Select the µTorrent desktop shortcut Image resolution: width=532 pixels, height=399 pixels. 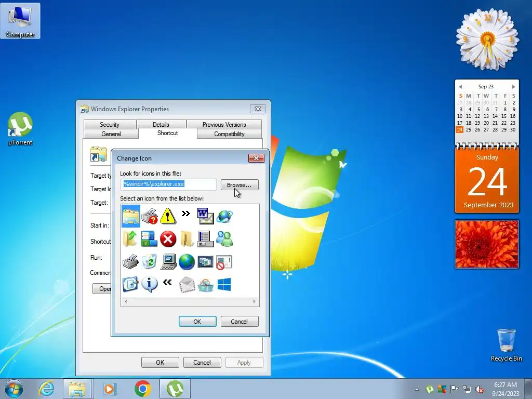(x=20, y=129)
